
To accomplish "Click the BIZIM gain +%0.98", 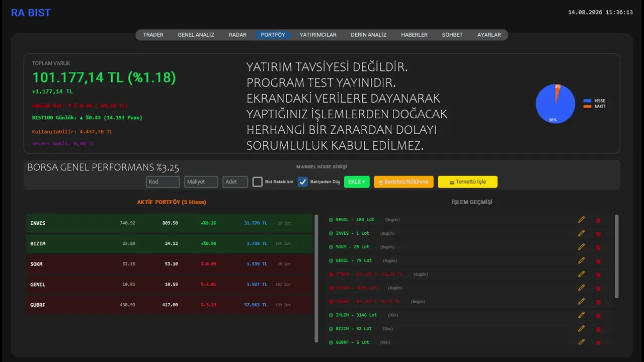I will (208, 243).
